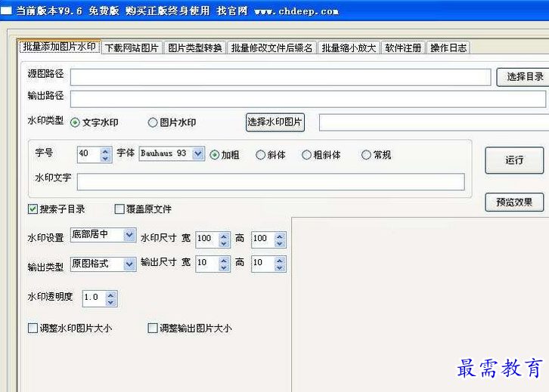Decrease the 输出尺寸 高 value
549x392 pixels.
click(279, 268)
